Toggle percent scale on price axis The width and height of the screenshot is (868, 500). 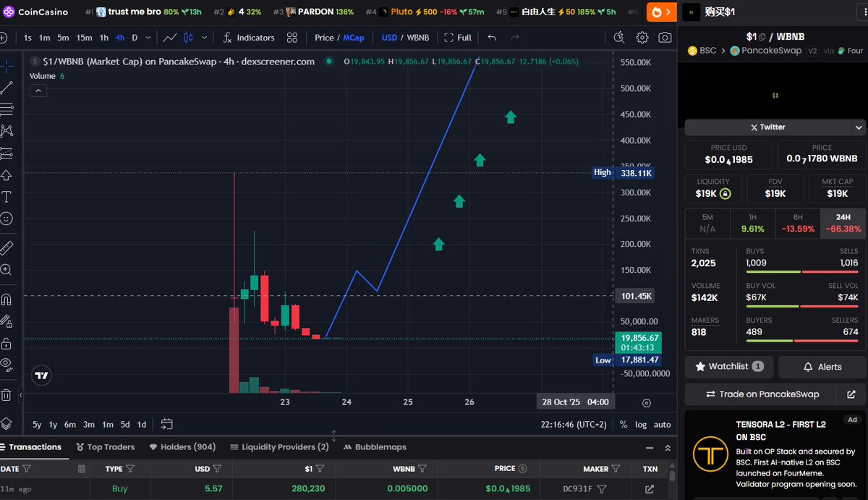tap(624, 425)
